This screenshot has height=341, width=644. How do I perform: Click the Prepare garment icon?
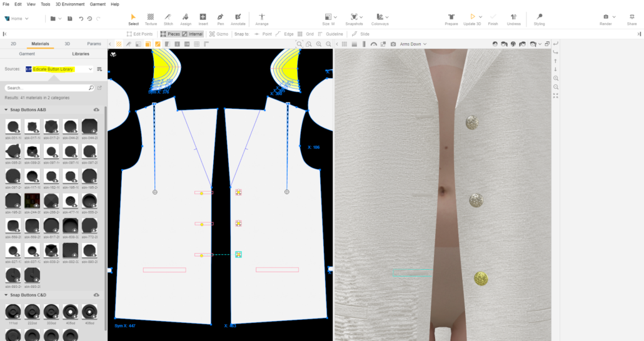click(x=451, y=19)
